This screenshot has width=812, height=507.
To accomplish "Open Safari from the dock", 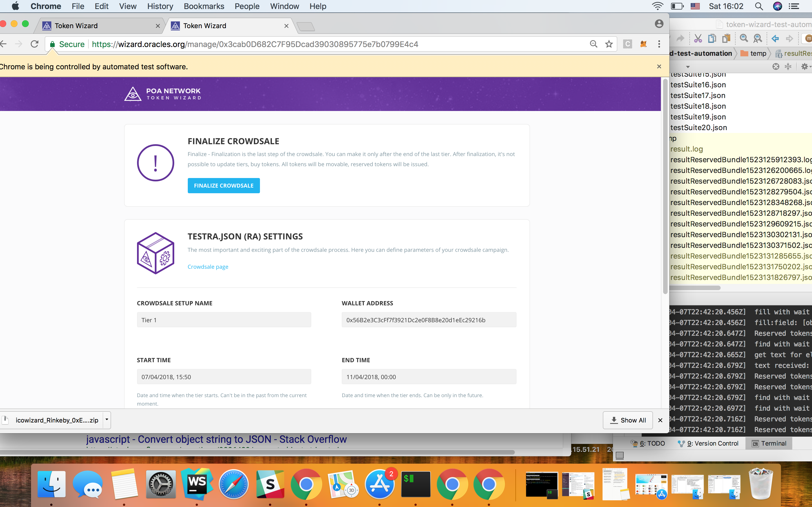I will tap(233, 484).
